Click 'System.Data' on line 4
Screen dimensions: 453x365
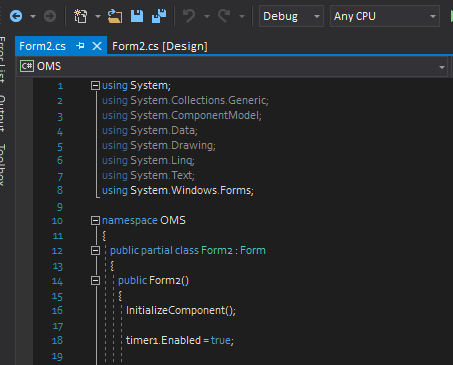click(x=163, y=130)
